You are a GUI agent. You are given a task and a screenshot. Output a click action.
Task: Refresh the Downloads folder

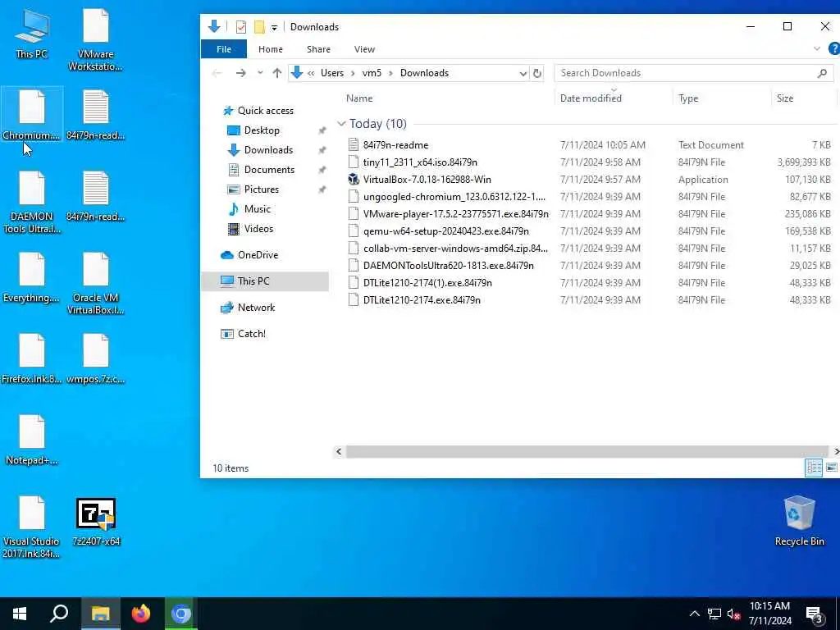536,73
